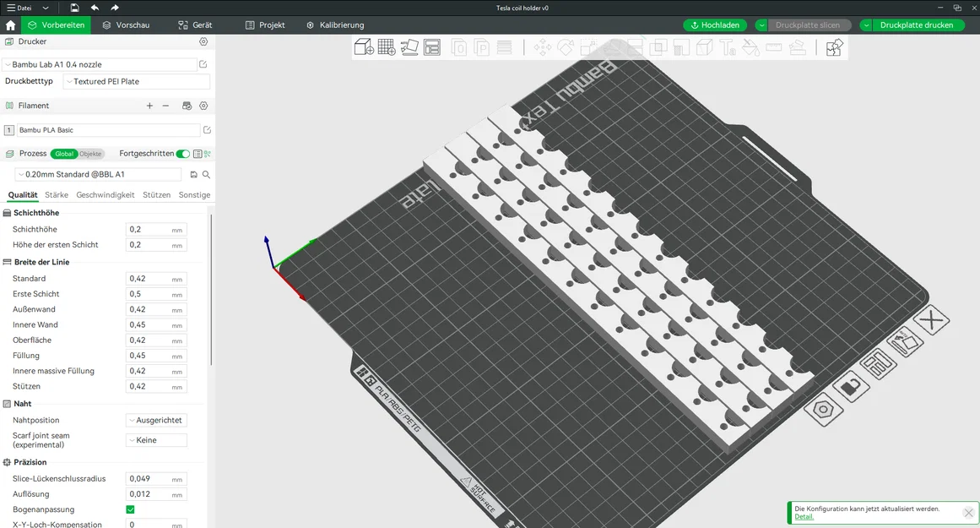Switch to the Kalibrierung tab

click(x=335, y=25)
